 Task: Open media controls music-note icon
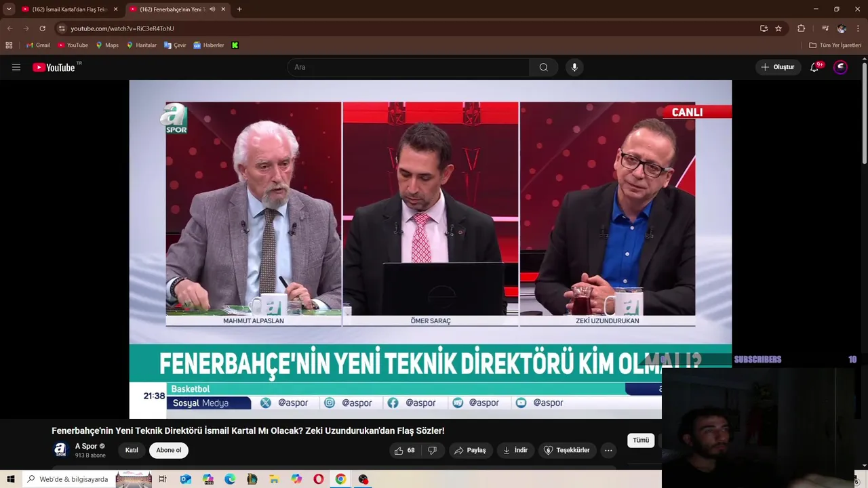[x=825, y=28]
